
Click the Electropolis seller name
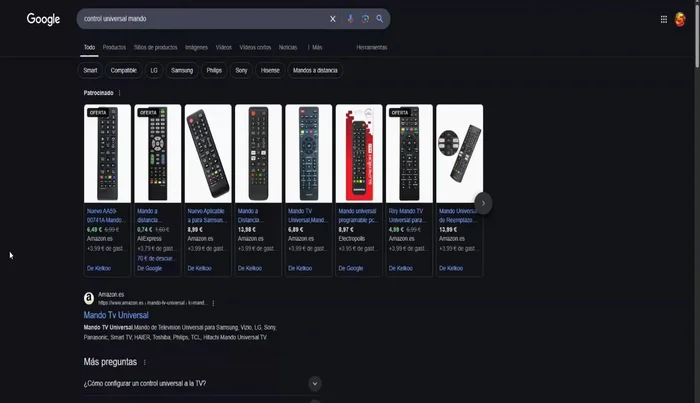pos(352,239)
